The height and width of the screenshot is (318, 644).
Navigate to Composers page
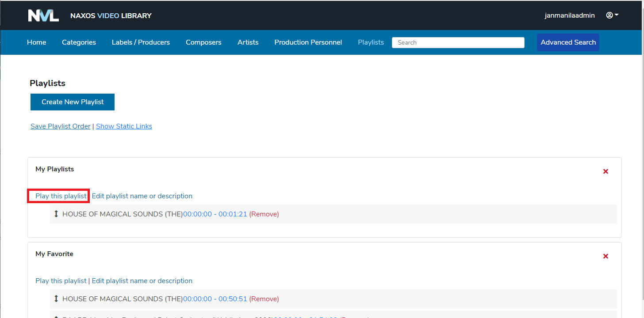pos(203,42)
